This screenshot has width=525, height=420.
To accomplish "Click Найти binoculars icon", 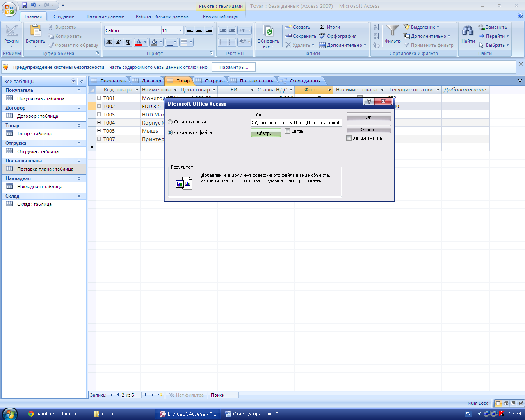I will tap(468, 30).
